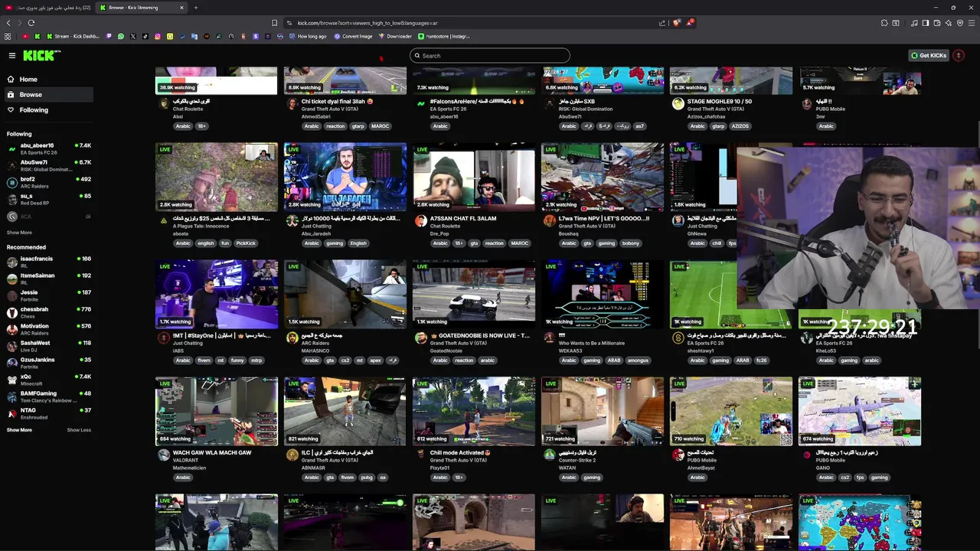Click bobony tag on L7wa Time NPV stream
Screen dimensions: 980x551
(x=630, y=243)
